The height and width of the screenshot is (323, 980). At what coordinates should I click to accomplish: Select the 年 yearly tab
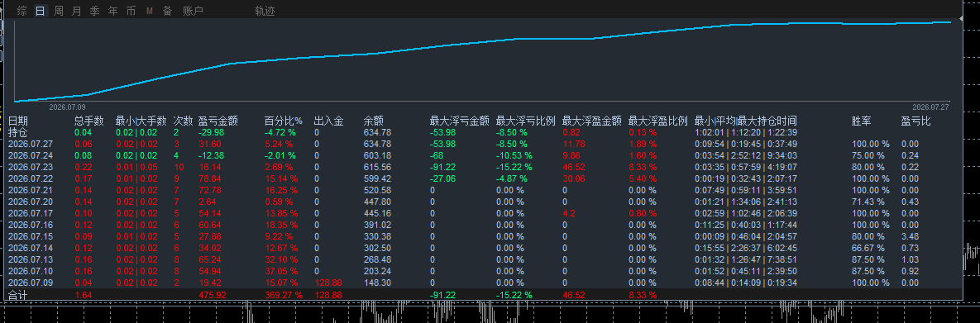112,12
